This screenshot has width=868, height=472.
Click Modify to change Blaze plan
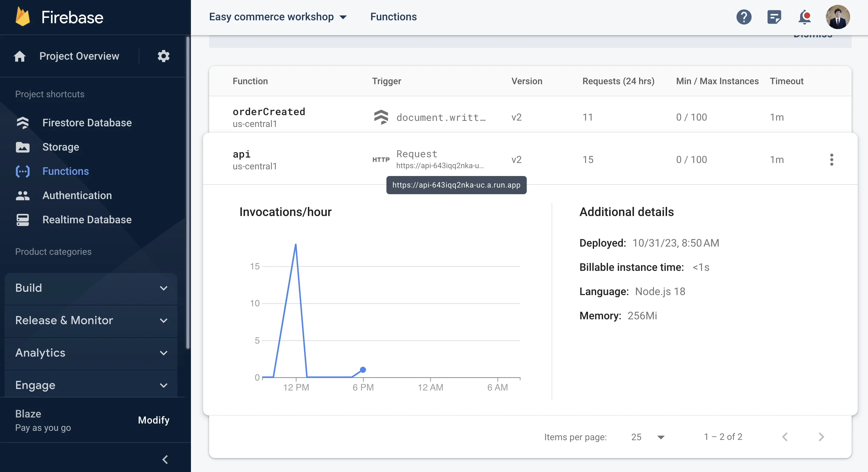[154, 420]
